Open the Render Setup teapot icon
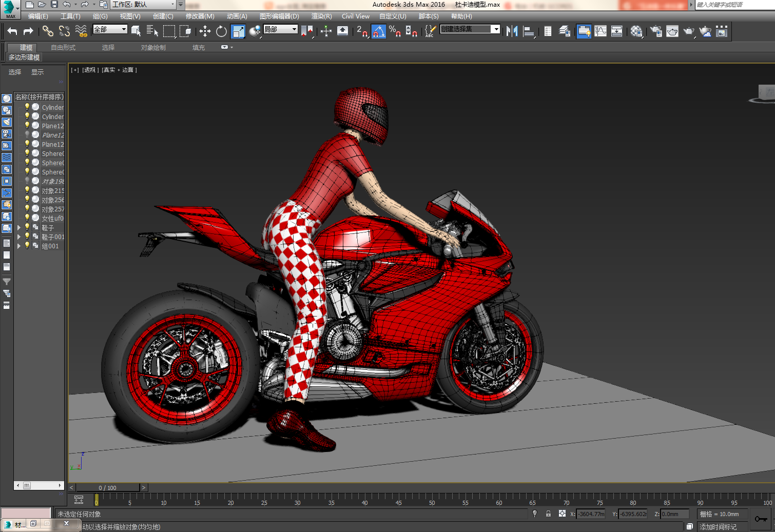 click(656, 31)
